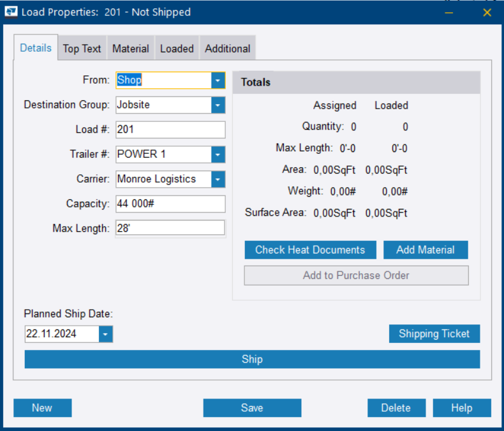Minimize the Load Properties window
This screenshot has height=431, width=504.
pyautogui.click(x=449, y=12)
